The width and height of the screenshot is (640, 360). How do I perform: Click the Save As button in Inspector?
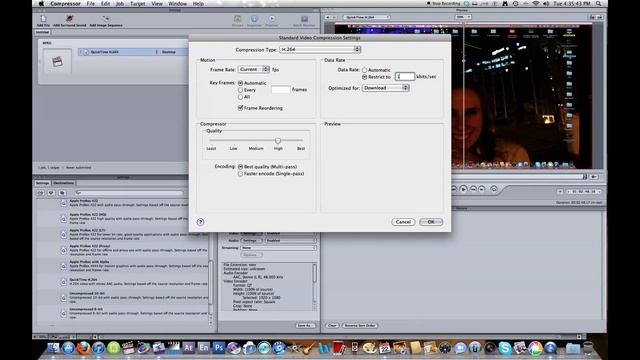(x=305, y=326)
